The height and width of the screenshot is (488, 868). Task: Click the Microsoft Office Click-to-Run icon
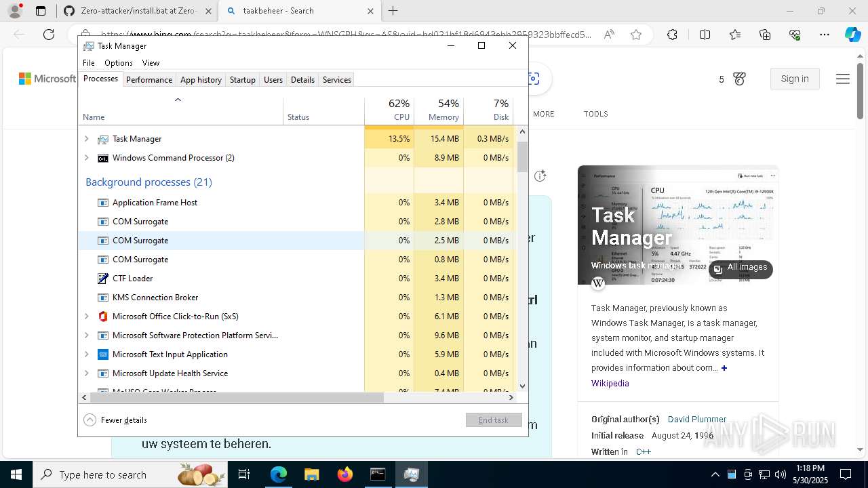coord(103,317)
